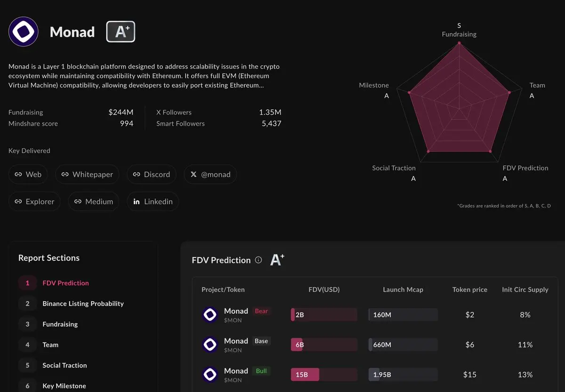Click the X logo icon beside @monad
The image size is (565, 392).
point(194,174)
